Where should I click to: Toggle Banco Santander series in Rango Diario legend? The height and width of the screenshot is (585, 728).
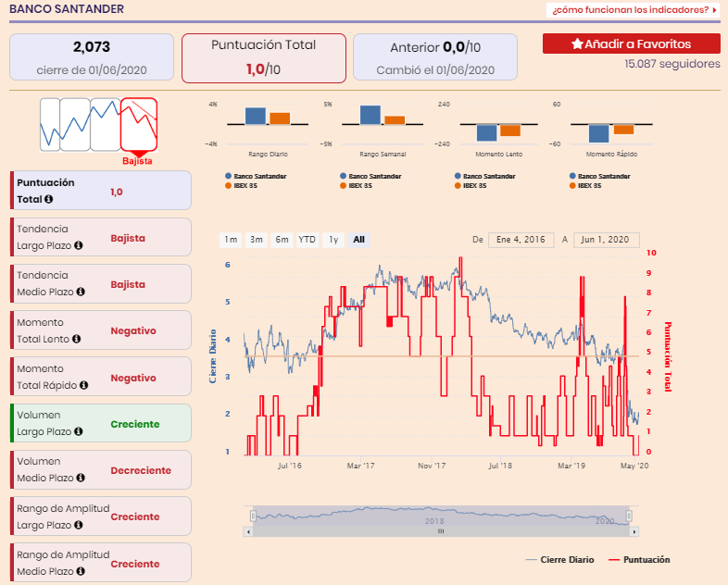point(256,176)
